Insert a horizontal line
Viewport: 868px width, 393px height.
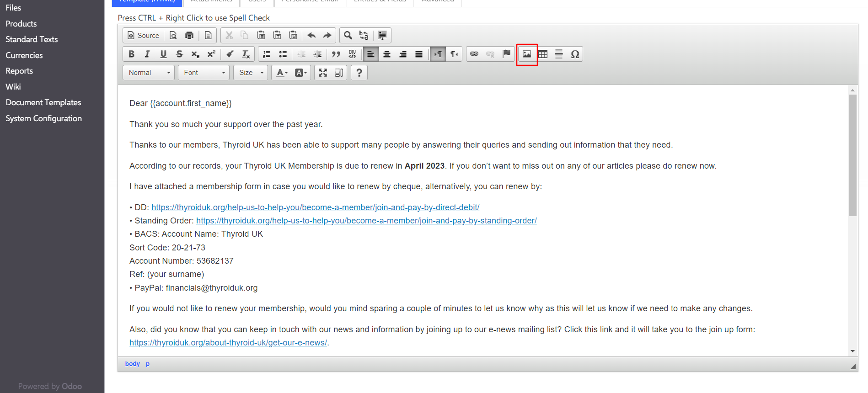pyautogui.click(x=559, y=54)
